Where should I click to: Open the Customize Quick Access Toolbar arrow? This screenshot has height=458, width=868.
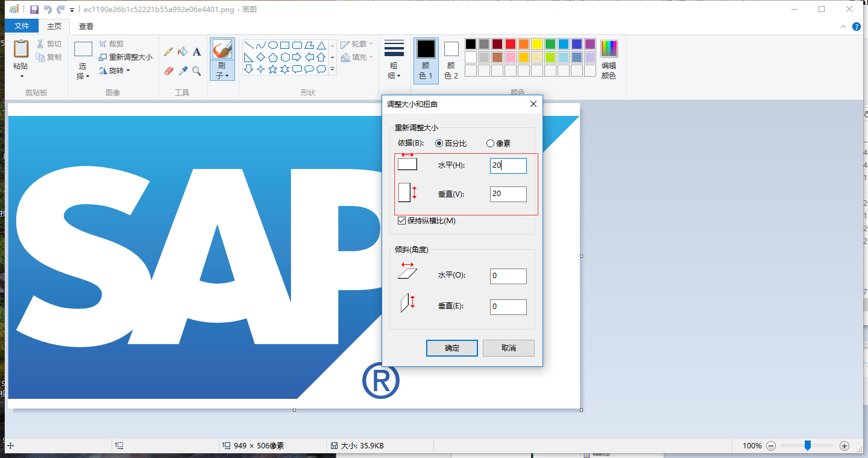point(72,10)
